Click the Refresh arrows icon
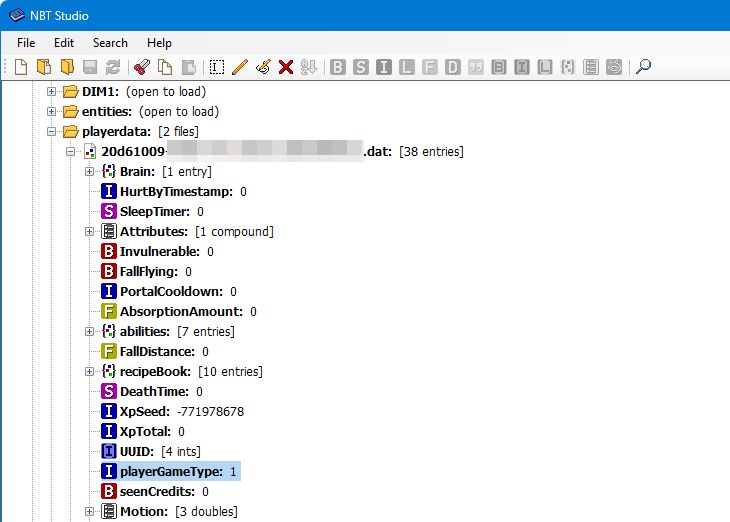 (113, 67)
